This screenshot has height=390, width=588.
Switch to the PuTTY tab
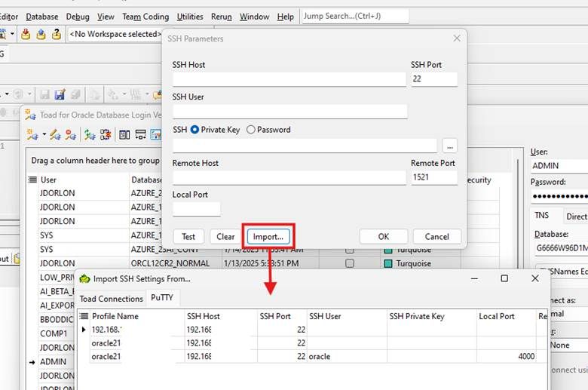(x=162, y=298)
